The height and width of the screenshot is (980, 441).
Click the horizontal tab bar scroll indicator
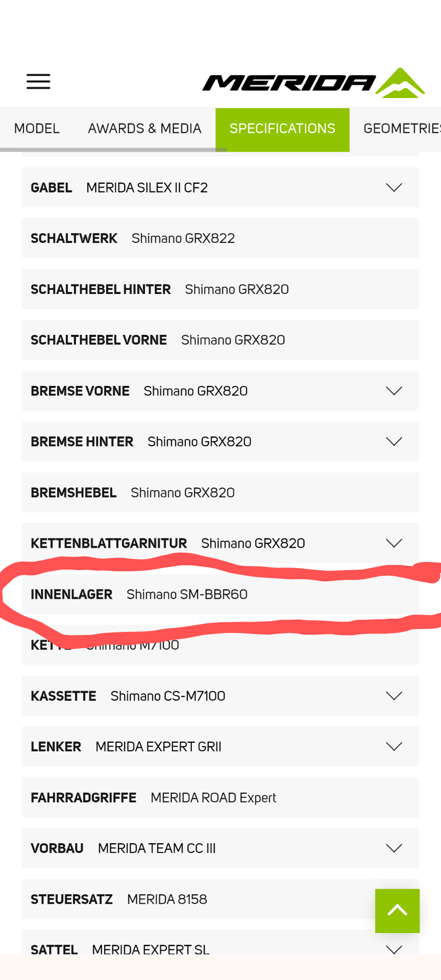[x=113, y=150]
